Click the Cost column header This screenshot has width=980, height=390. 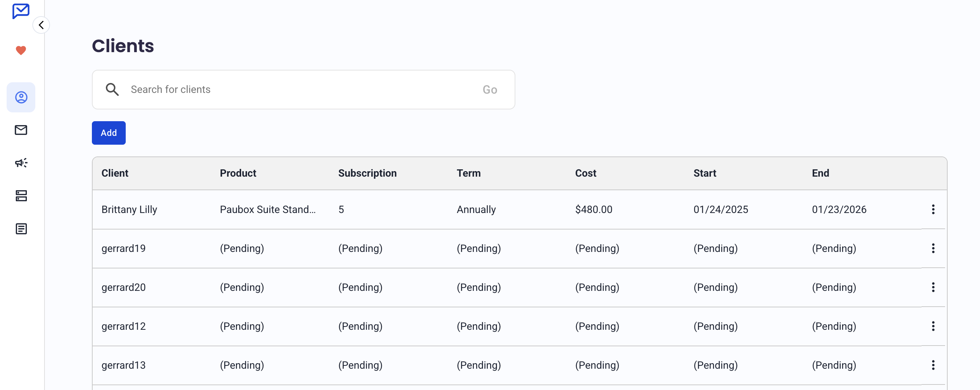pyautogui.click(x=586, y=173)
